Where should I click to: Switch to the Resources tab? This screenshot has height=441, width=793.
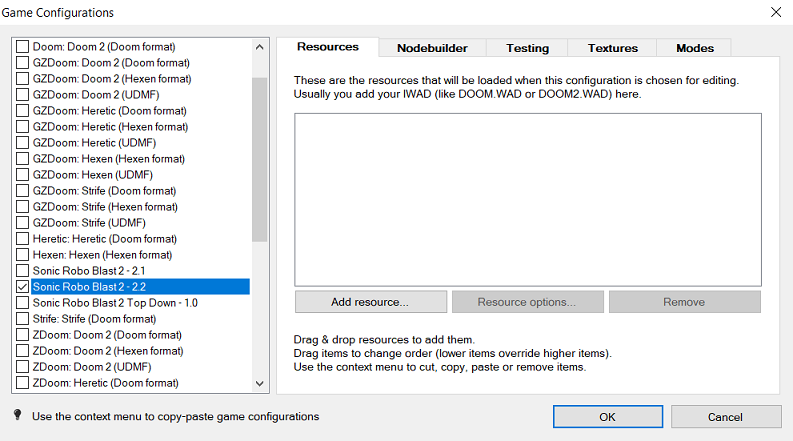[328, 47]
